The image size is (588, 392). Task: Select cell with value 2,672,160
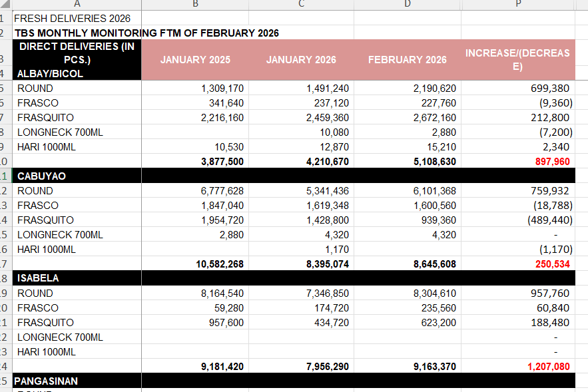point(408,118)
